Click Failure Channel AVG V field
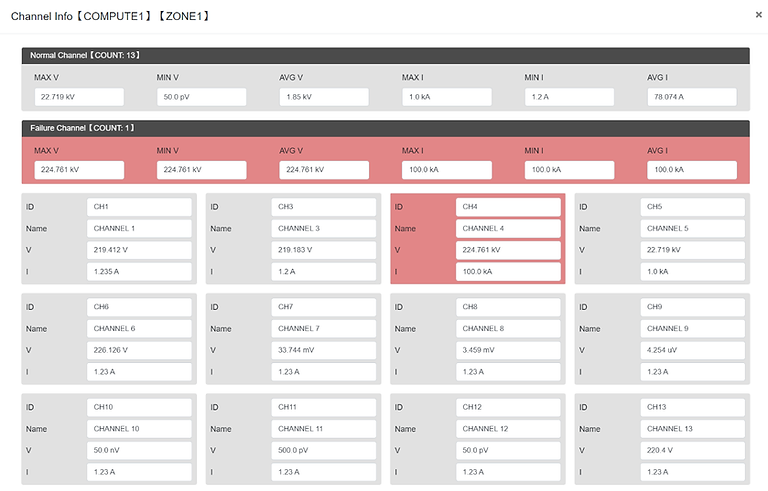Screen dimensions: 768x491 (324, 170)
